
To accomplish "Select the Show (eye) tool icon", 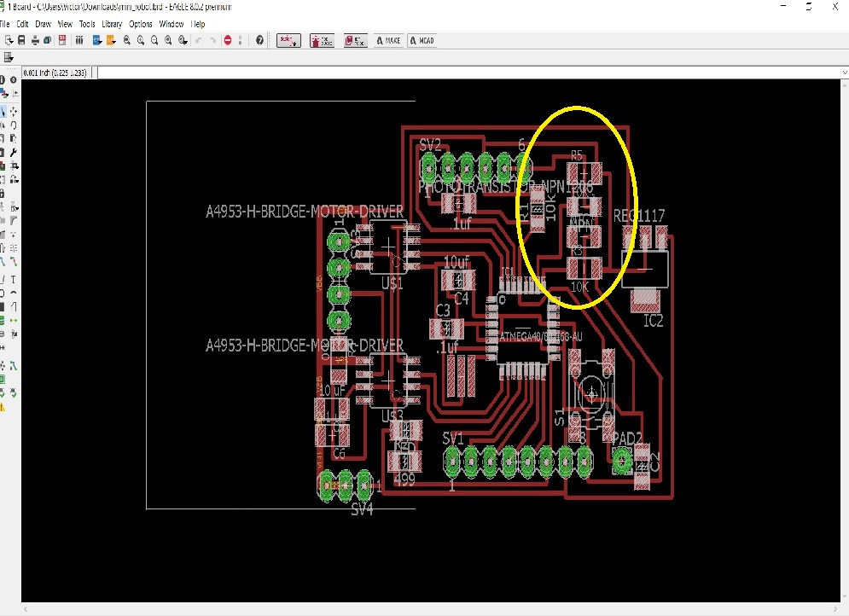I will click(14, 79).
